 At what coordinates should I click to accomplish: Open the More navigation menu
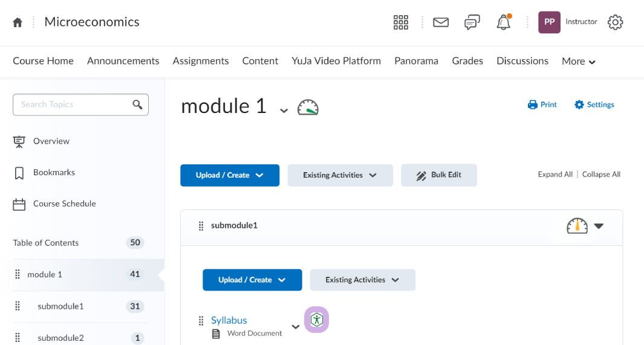click(x=578, y=61)
